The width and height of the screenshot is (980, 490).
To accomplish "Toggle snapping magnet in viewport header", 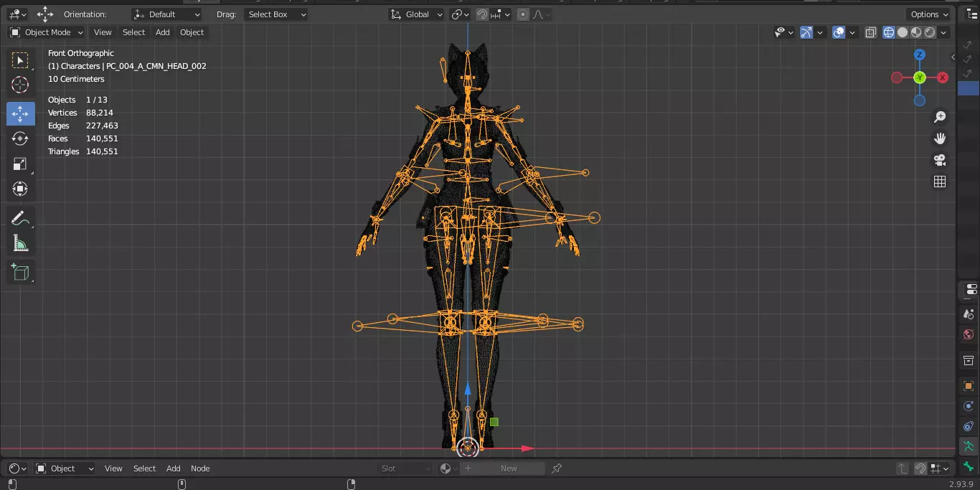I will pos(482,14).
